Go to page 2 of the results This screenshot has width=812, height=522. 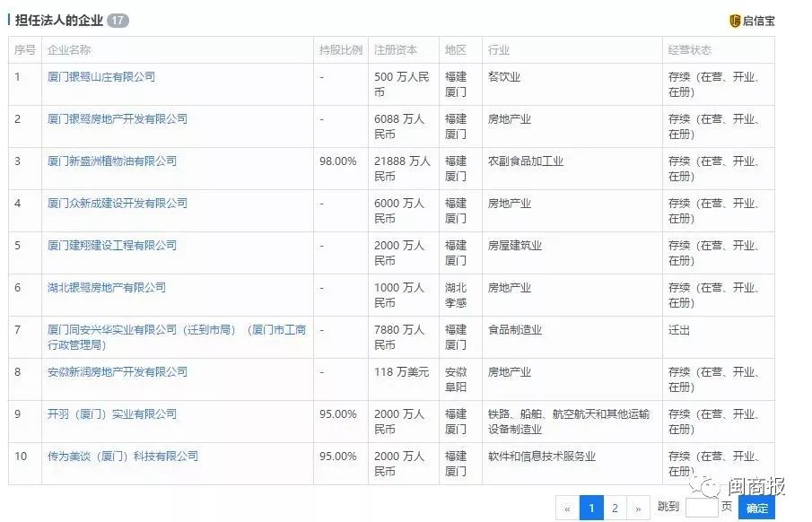point(615,507)
